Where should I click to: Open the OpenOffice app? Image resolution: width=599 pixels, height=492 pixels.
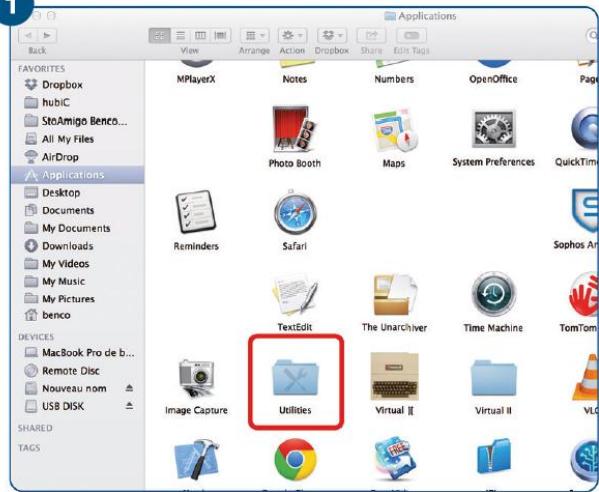[x=493, y=79]
